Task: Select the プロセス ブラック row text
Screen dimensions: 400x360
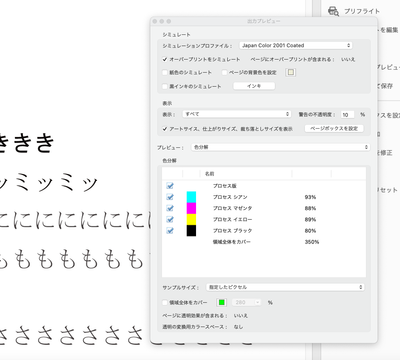Action: pos(233,231)
